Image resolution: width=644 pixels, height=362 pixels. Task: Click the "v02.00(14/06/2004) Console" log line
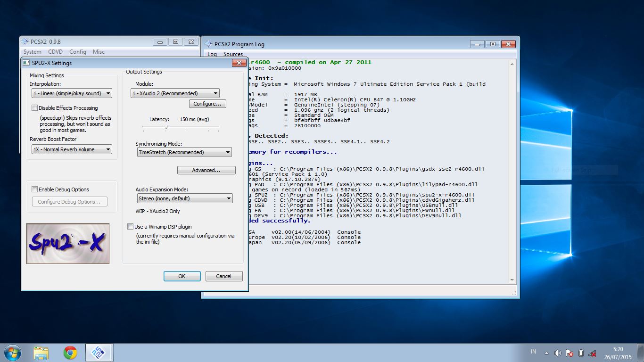click(316, 232)
